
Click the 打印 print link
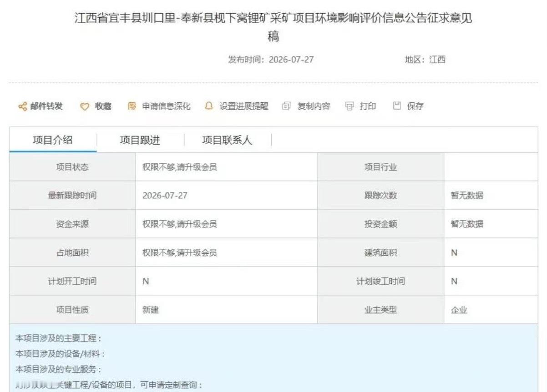pos(368,106)
